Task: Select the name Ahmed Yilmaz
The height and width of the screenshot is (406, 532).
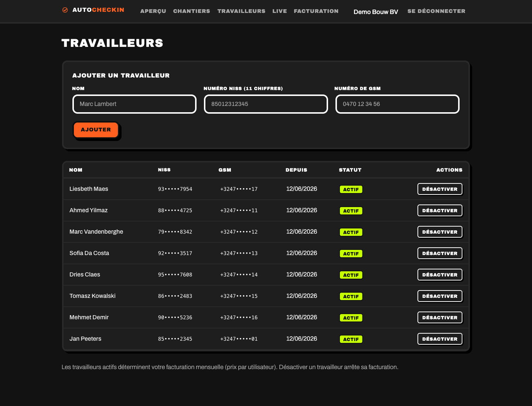Action: click(x=89, y=210)
